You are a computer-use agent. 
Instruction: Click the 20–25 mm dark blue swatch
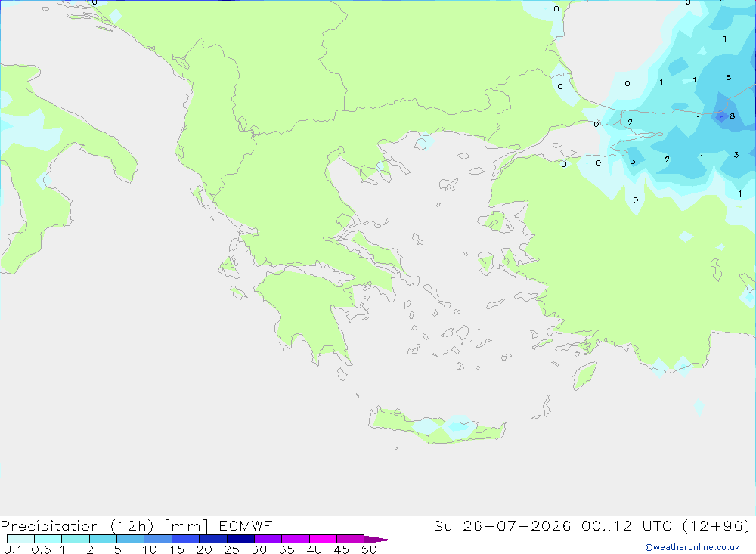click(212, 539)
